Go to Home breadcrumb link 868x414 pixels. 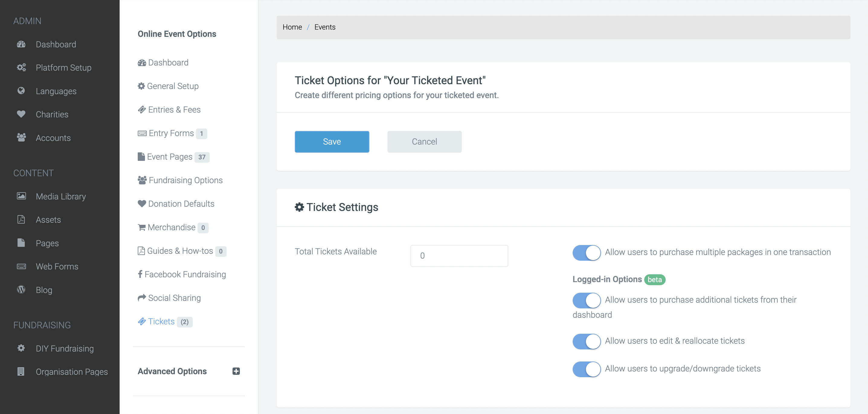[x=292, y=27]
